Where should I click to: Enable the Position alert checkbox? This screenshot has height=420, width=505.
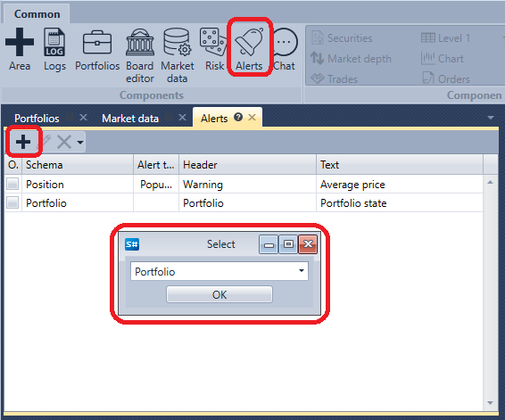[12, 184]
